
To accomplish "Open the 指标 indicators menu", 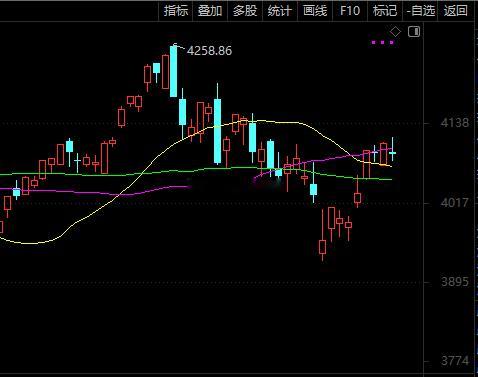I will coord(176,11).
